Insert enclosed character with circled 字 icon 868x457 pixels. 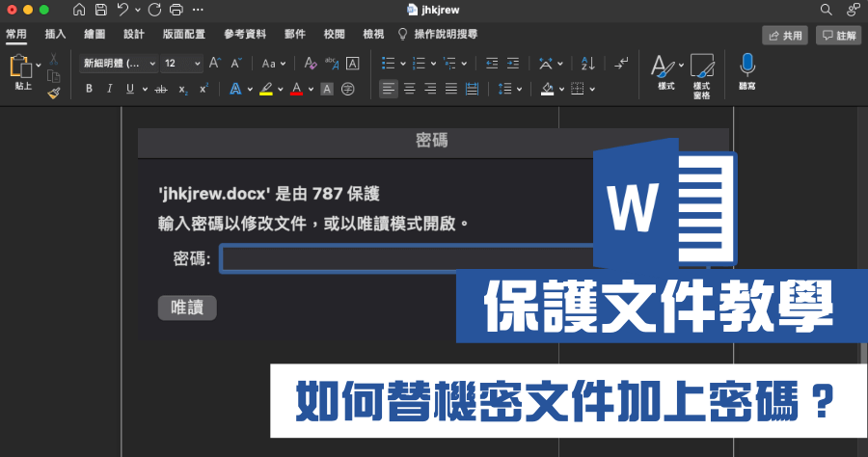347,89
